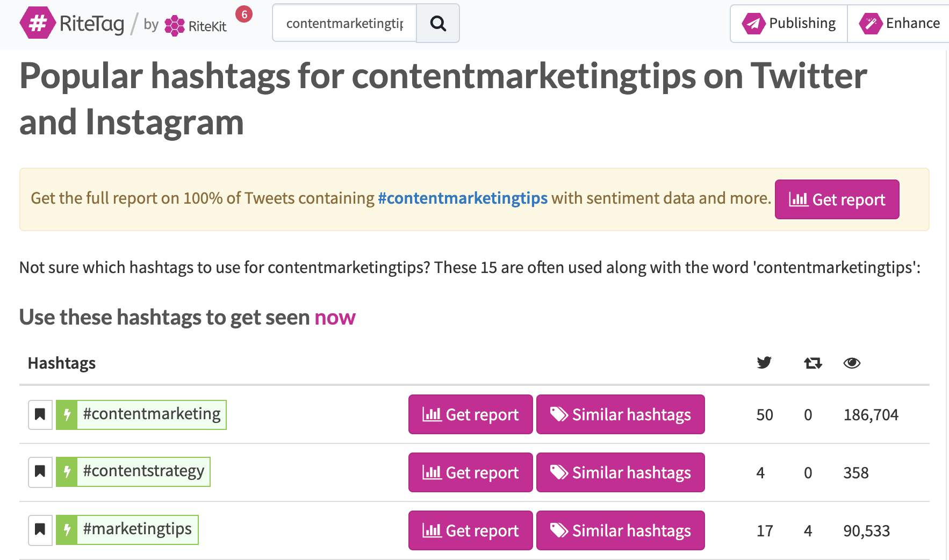Open the RiteKit honeycomb logo
The height and width of the screenshot is (560, 949).
coord(174,24)
